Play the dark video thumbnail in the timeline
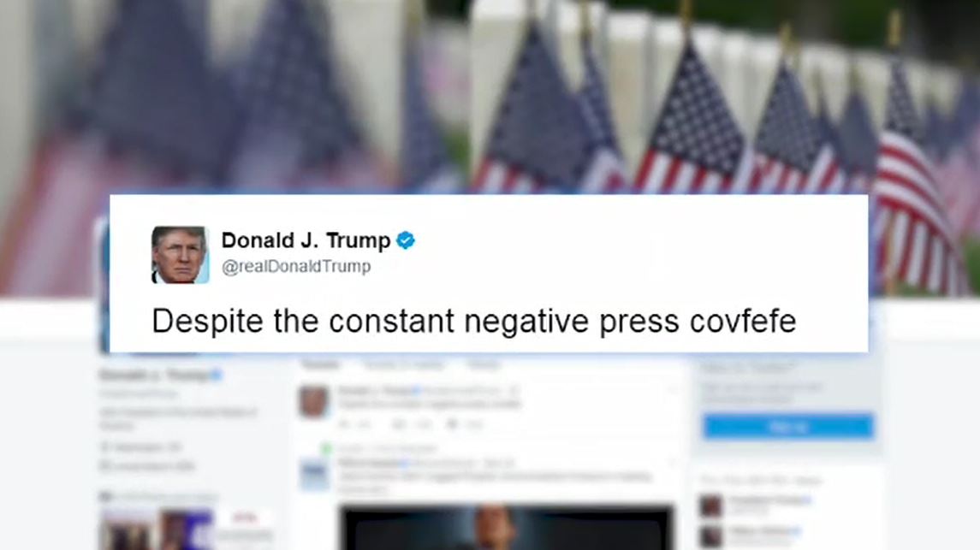 tap(506, 528)
